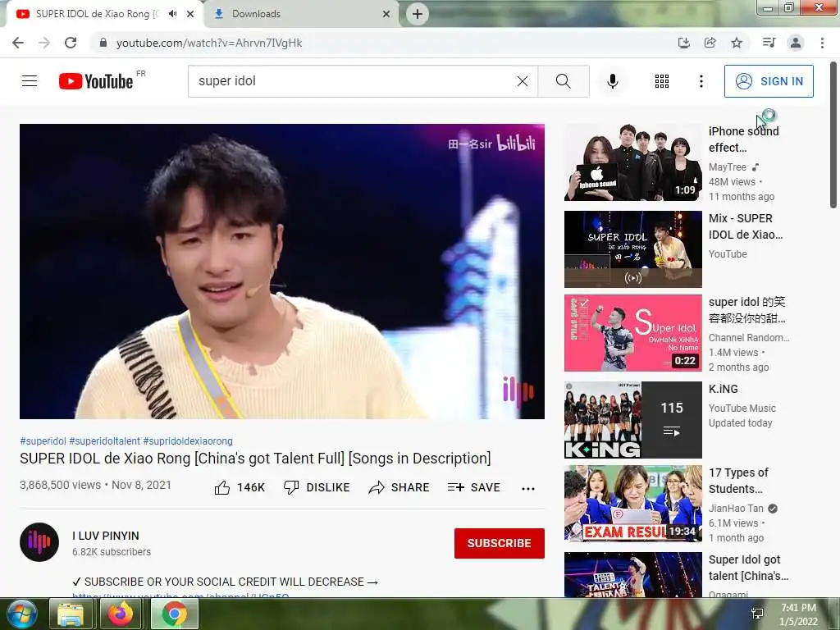Bookmark this page with the star
The image size is (840, 630).
click(737, 43)
